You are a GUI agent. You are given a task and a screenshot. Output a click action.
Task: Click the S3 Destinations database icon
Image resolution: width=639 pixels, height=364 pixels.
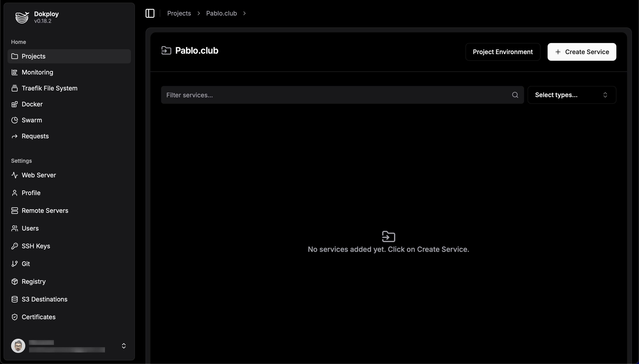click(14, 299)
